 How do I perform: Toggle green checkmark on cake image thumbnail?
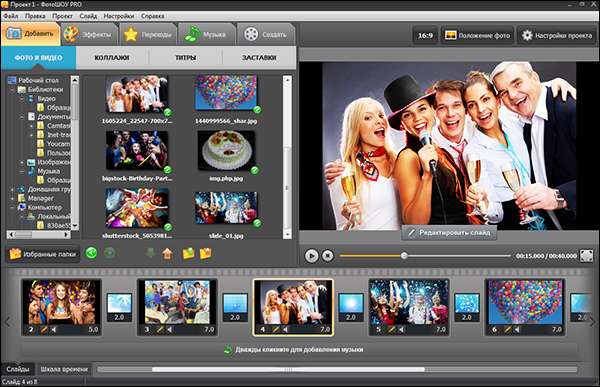[x=254, y=170]
